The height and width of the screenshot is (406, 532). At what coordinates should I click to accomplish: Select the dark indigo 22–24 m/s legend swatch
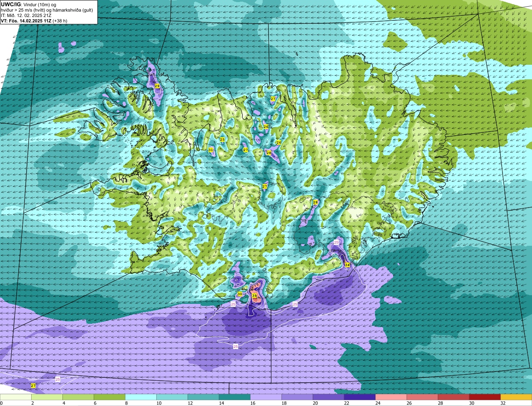pyautogui.click(x=360, y=397)
